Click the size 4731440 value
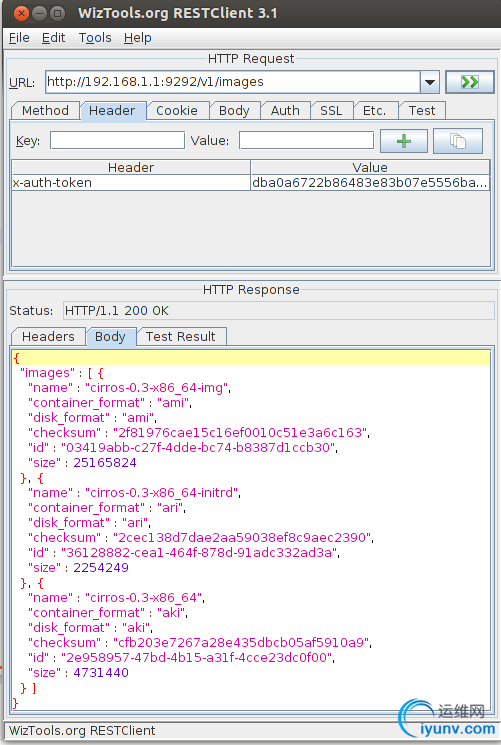The width and height of the screenshot is (501, 745). 101,673
